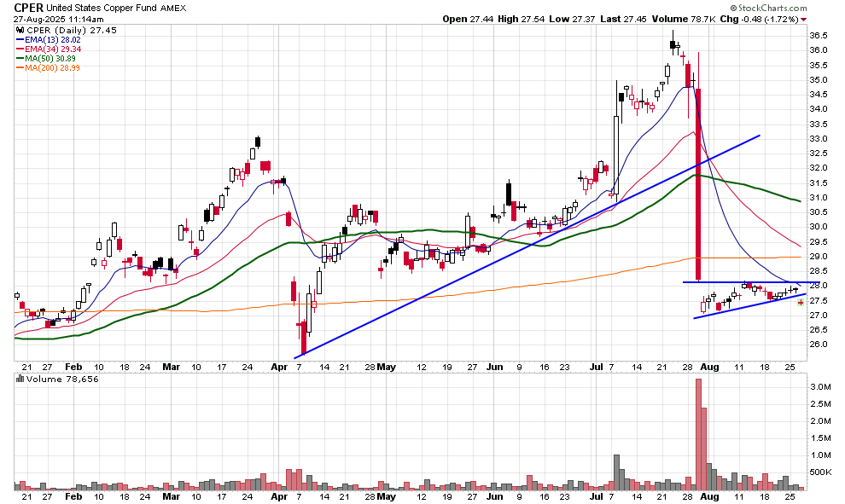Click the blue line swatch for EMA(13)
This screenshot has height=504, width=845.
click(x=20, y=40)
